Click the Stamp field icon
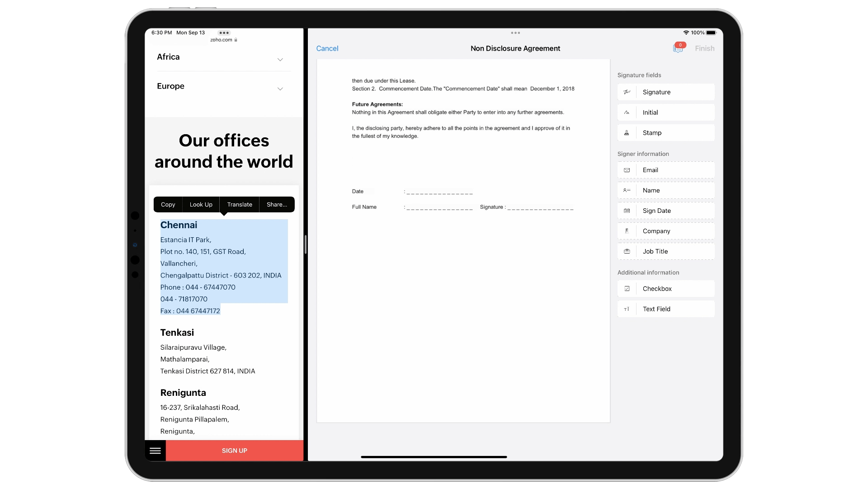Image resolution: width=868 pixels, height=488 pixels. [627, 132]
